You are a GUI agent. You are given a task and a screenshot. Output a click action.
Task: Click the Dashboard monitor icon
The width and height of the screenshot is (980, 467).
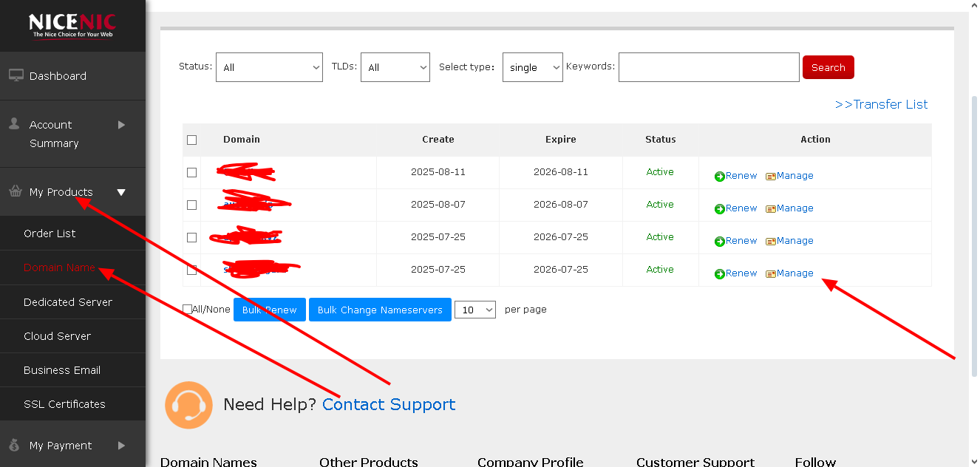click(16, 75)
